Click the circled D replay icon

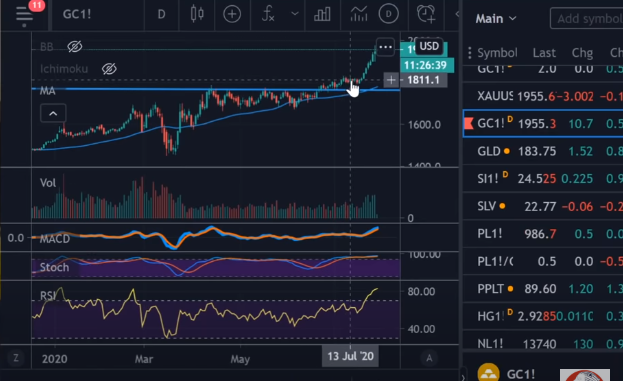388,14
